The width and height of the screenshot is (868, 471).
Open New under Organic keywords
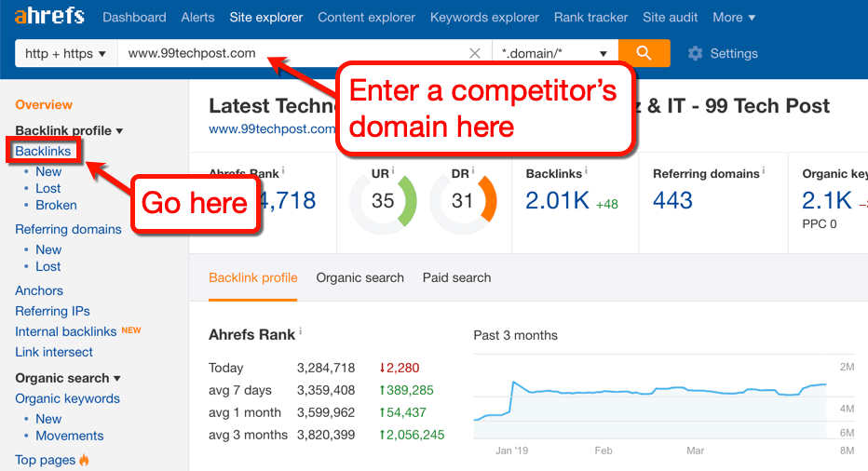click(48, 419)
